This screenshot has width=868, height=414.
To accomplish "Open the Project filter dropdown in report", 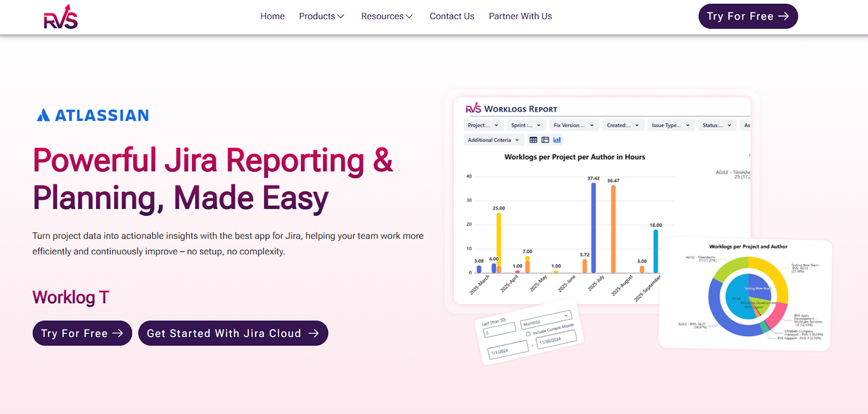I will pyautogui.click(x=483, y=125).
